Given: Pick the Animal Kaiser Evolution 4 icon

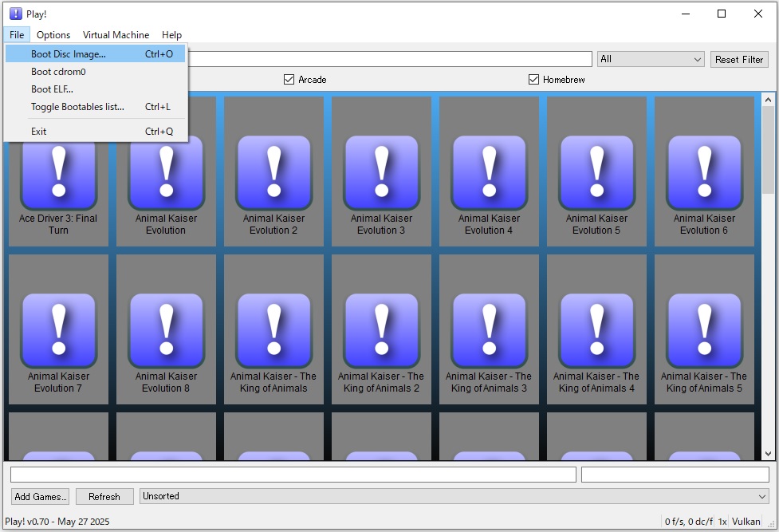Looking at the screenshot, I should [489, 171].
